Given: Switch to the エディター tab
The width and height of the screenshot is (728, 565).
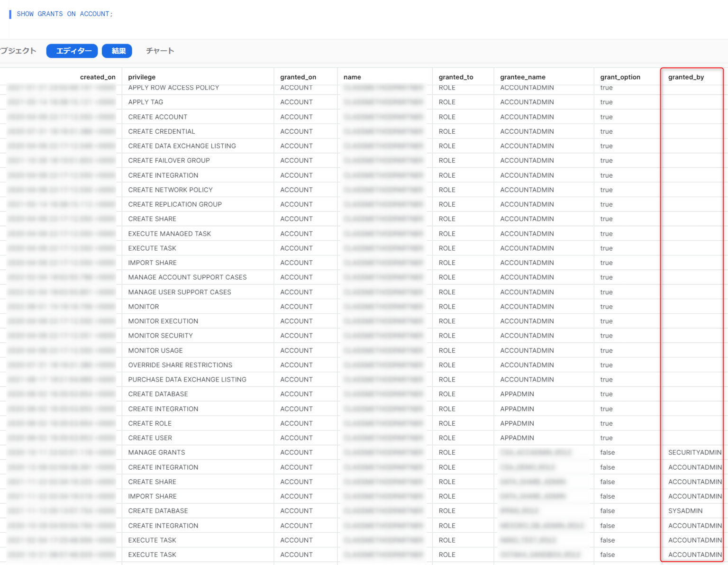Looking at the screenshot, I should pyautogui.click(x=72, y=51).
